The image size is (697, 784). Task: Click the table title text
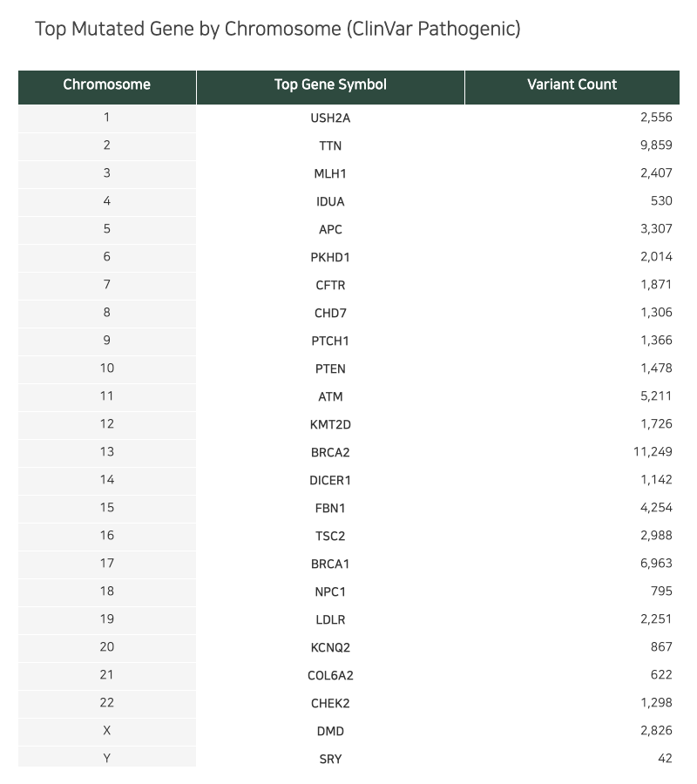[278, 29]
